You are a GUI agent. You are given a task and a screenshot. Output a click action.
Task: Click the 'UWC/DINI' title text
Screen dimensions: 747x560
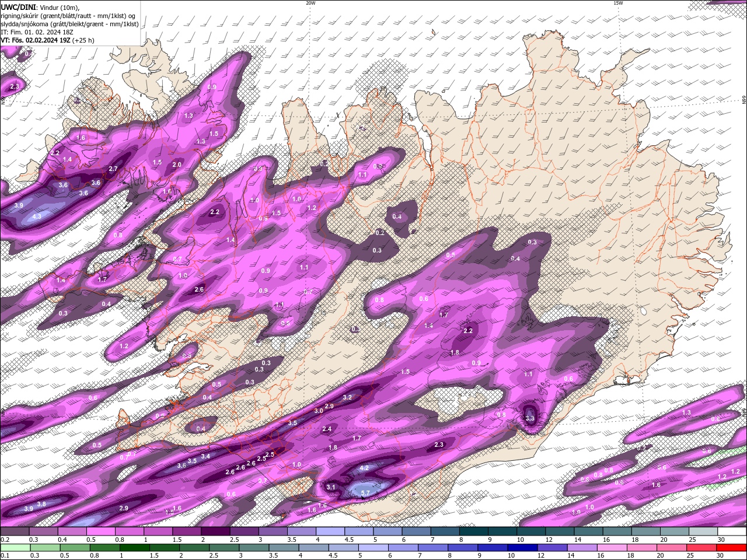point(18,7)
